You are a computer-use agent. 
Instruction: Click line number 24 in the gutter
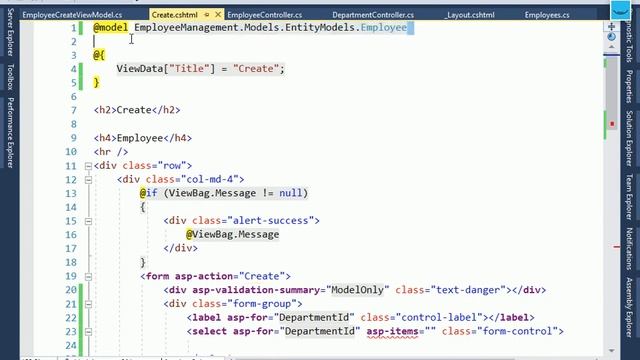(x=71, y=346)
